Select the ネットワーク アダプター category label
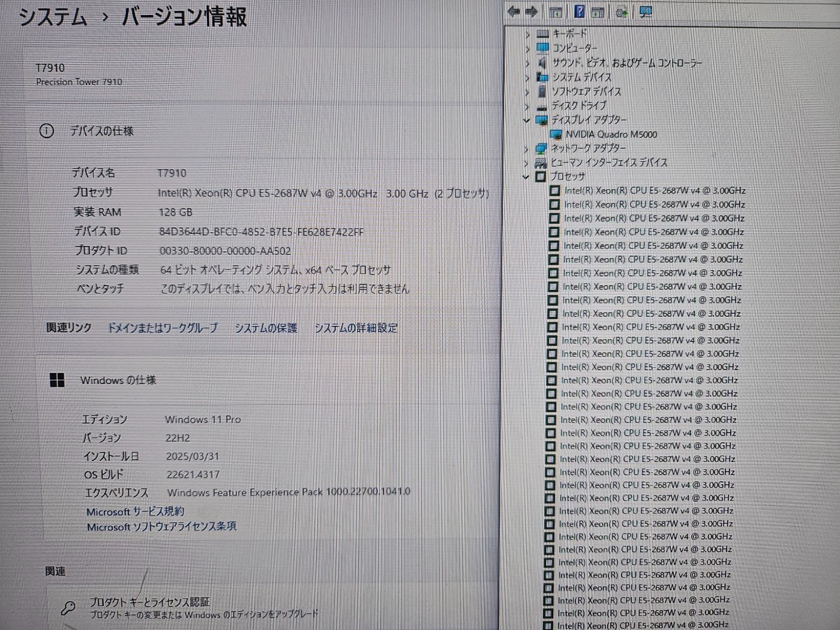The width and height of the screenshot is (840, 630). click(588, 148)
